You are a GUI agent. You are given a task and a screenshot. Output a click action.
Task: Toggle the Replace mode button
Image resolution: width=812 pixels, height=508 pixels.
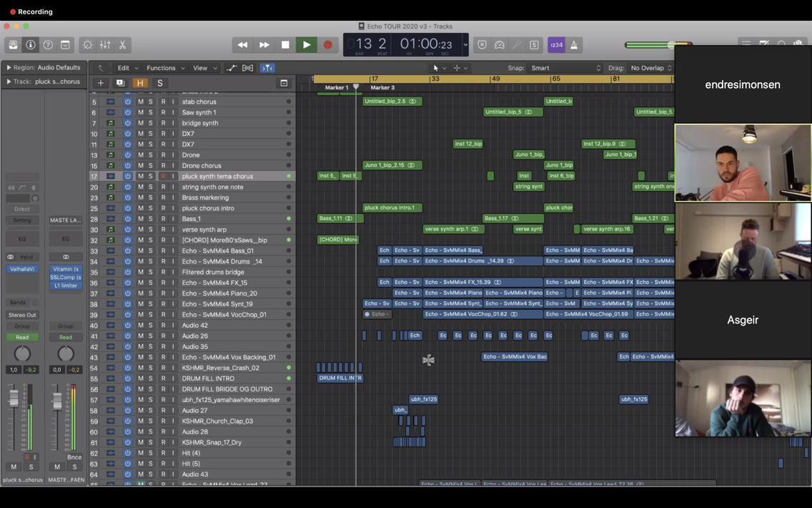(x=482, y=45)
